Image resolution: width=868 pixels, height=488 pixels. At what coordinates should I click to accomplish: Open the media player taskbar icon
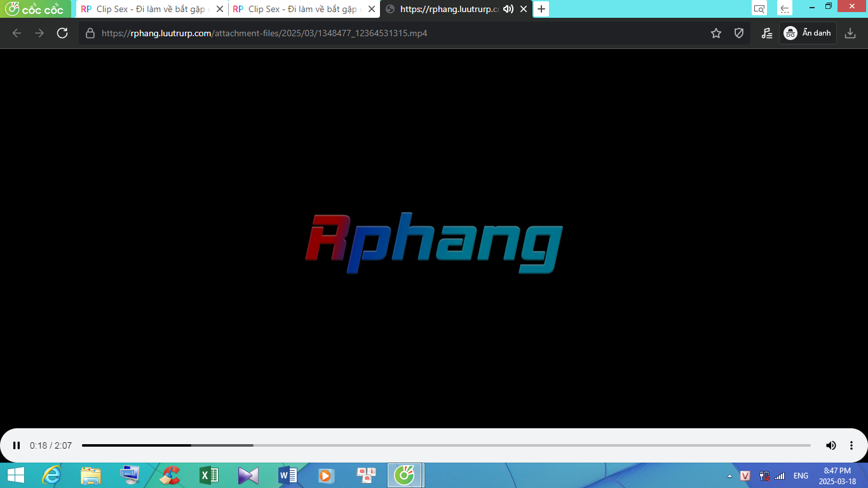[x=325, y=475]
